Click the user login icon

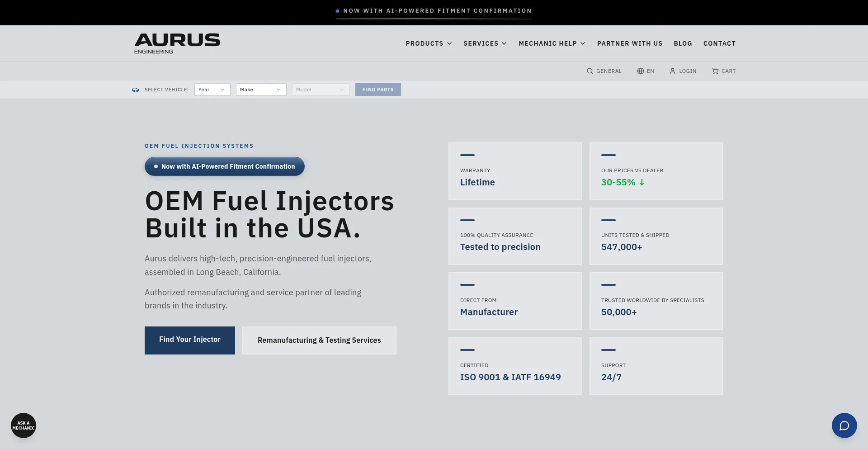[x=673, y=71]
